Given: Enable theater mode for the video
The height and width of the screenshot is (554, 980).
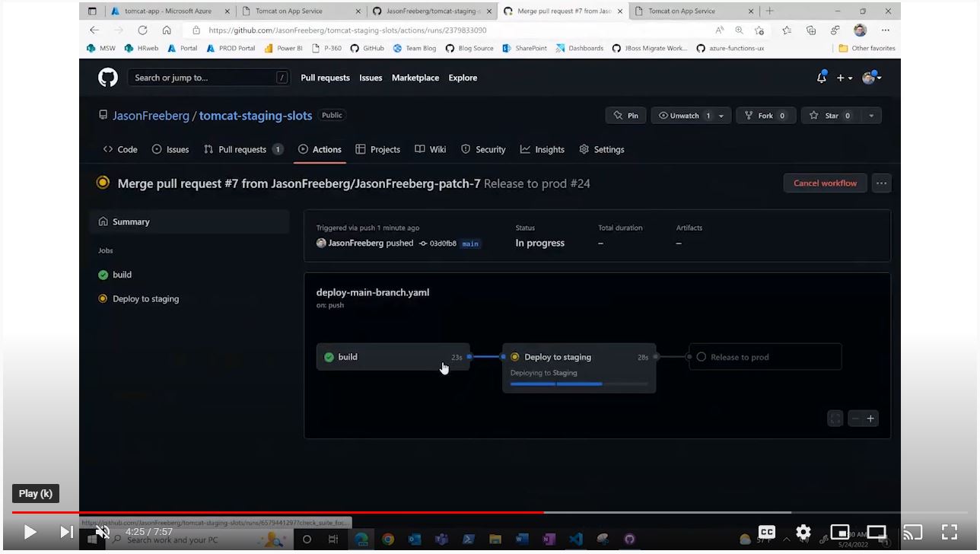Looking at the screenshot, I should point(877,532).
